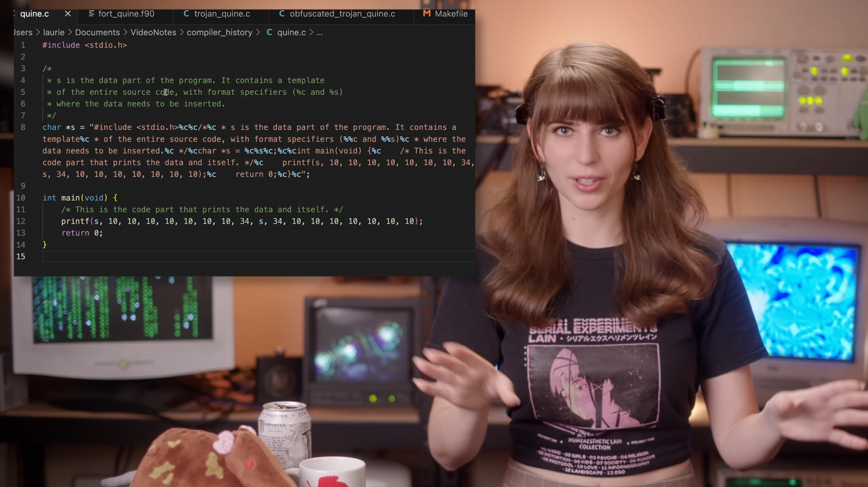The image size is (868, 487).
Task: Place cursor on '#include <stdio.h>' line 1
Action: tap(85, 45)
